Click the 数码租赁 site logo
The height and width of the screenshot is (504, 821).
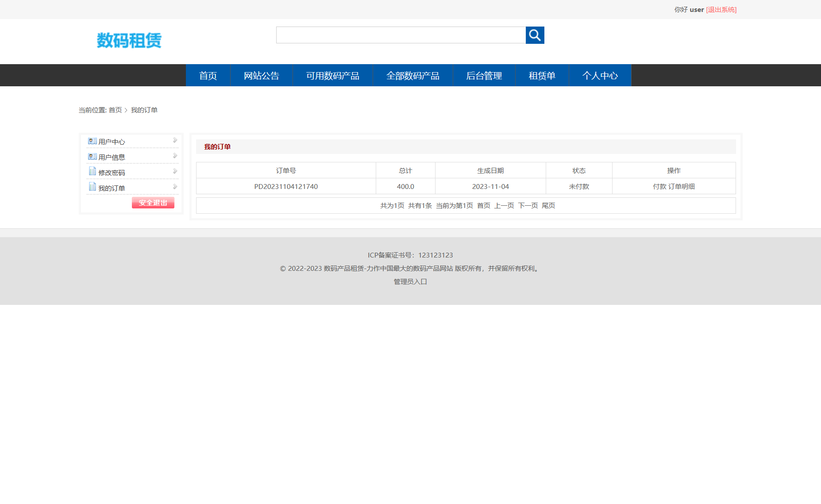tap(129, 40)
